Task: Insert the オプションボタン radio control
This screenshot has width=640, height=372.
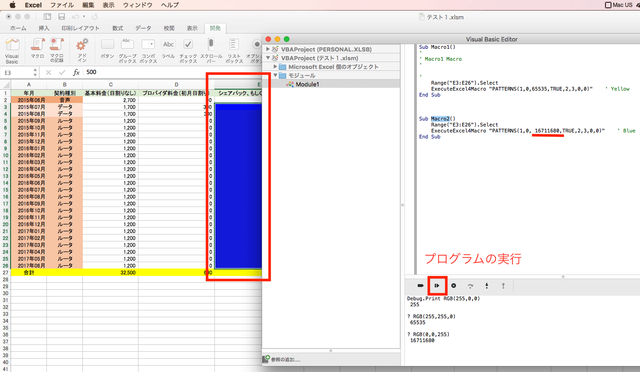Action: pyautogui.click(x=255, y=50)
